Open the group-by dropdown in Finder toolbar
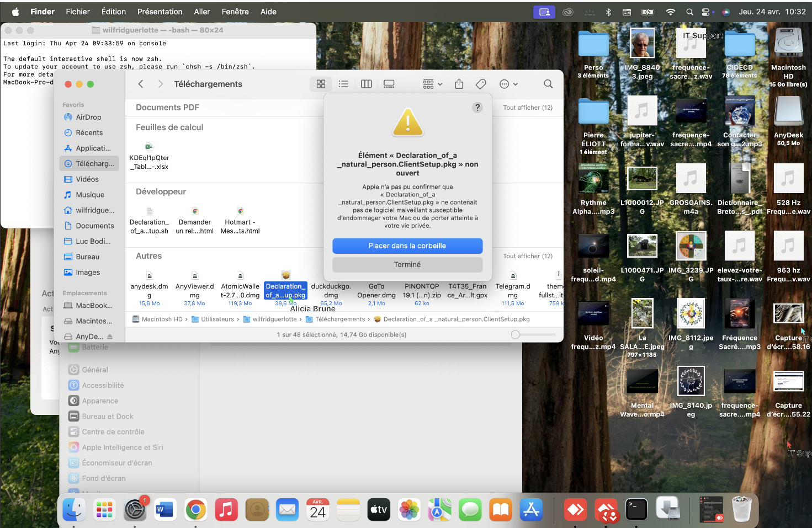The height and width of the screenshot is (528, 812). click(x=432, y=84)
